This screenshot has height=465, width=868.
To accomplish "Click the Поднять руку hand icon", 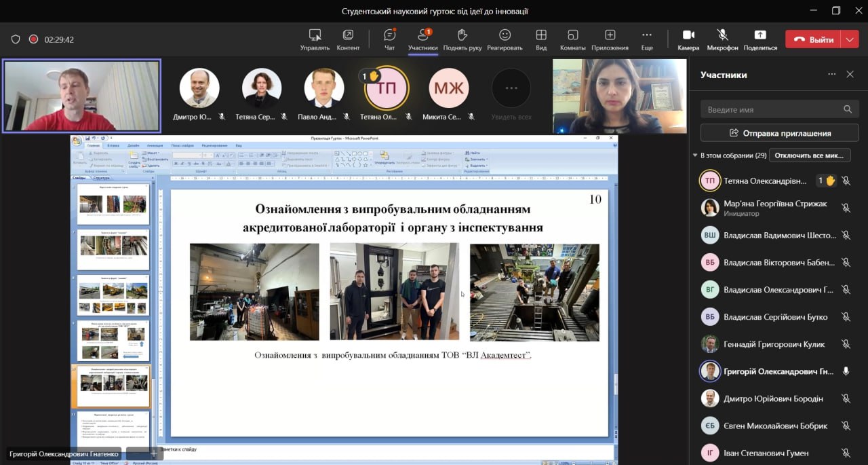I will 462,35.
